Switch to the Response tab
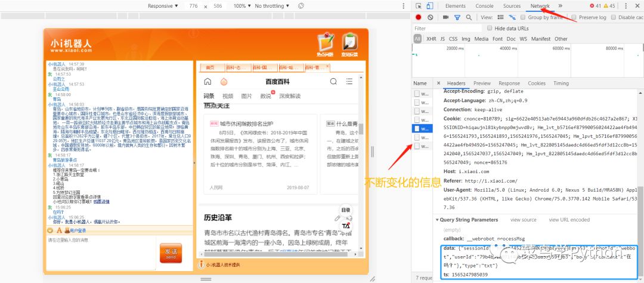Viewport: 644px width, 283px height. point(509,83)
